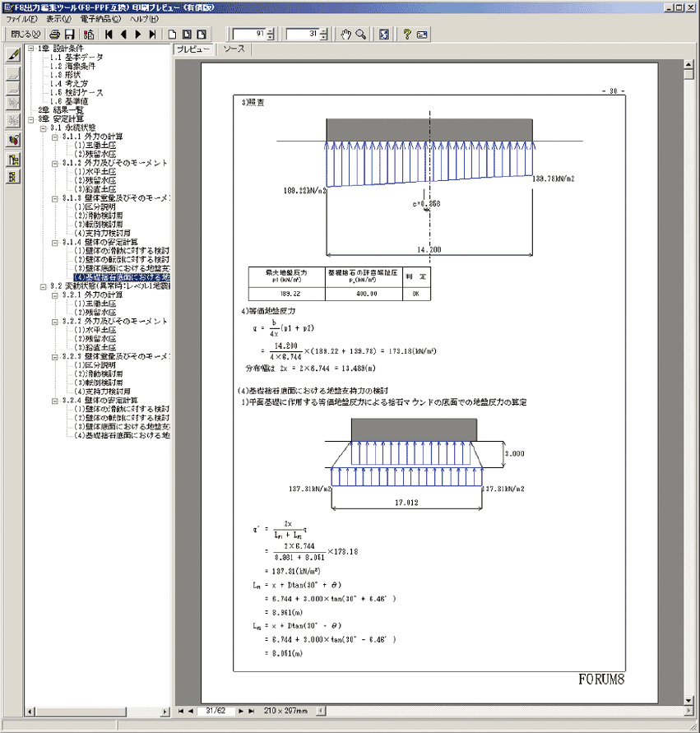Click the tree panel horizontal scrollbar right arrow
Screen dimensions: 700x733
165,712
